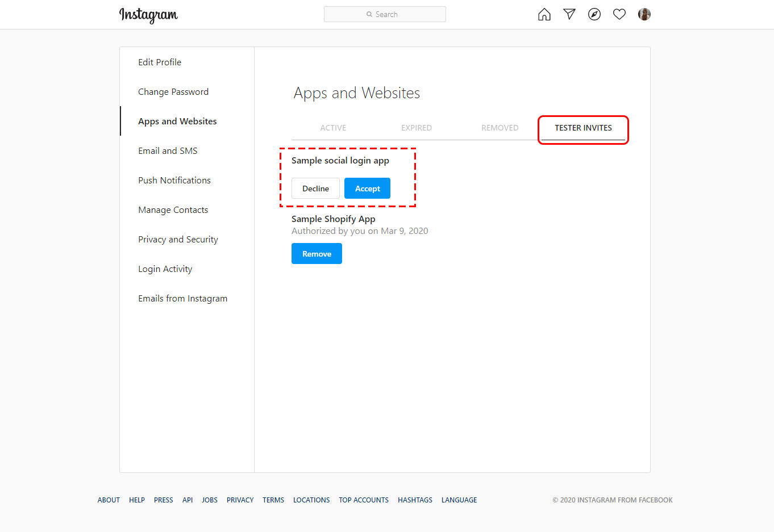
Task: Click the magnifier icon in Search
Action: pos(369,14)
